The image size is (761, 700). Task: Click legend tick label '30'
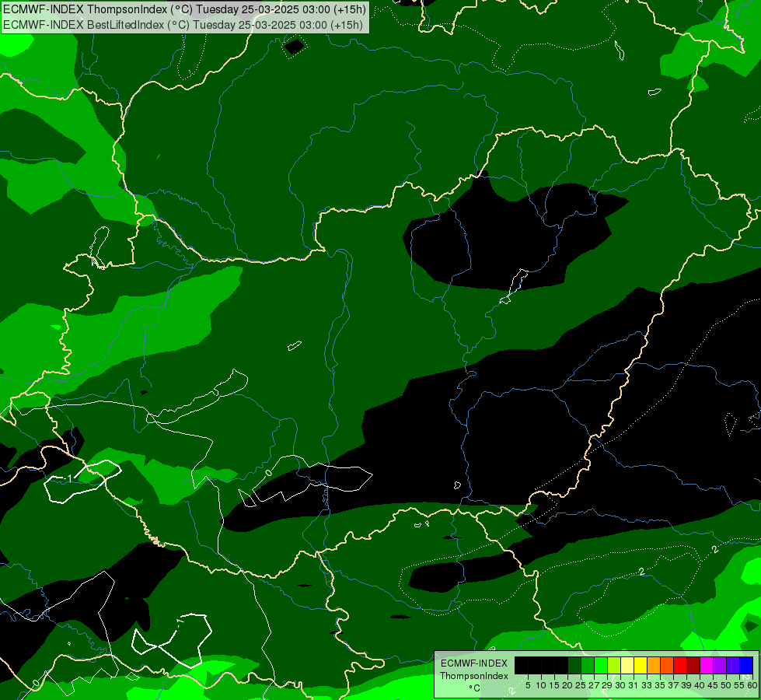click(x=620, y=685)
